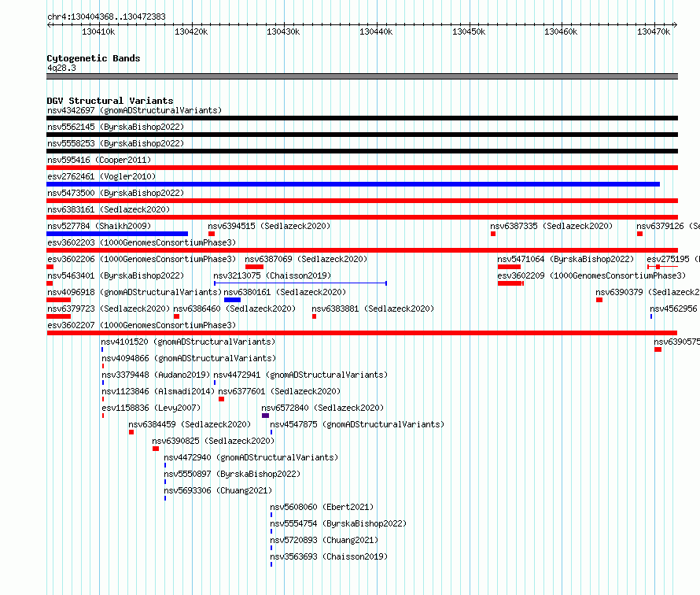This screenshot has width=700, height=595.
Task: Click esv3602206 variant label
Action: (x=142, y=259)
